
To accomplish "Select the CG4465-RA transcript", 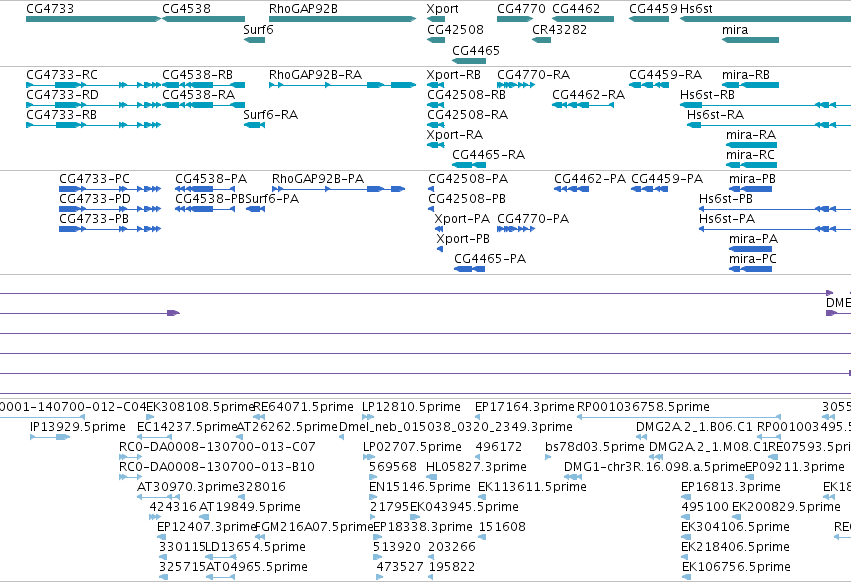I will (x=469, y=165).
